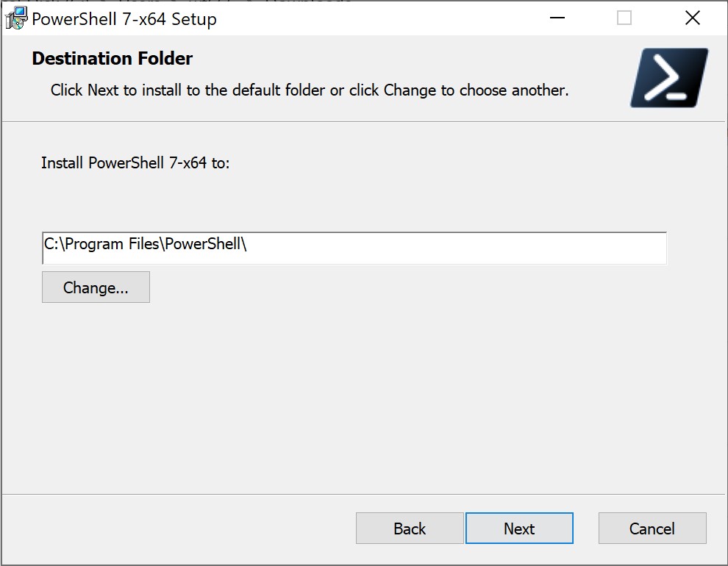Click the 'PowerShell 7-x64 Setup' title bar text

coord(124,19)
